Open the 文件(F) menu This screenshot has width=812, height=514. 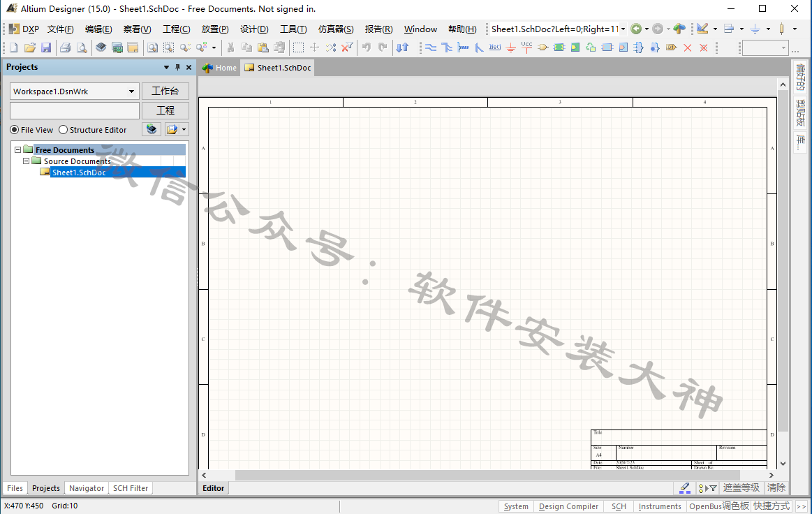tap(61, 29)
